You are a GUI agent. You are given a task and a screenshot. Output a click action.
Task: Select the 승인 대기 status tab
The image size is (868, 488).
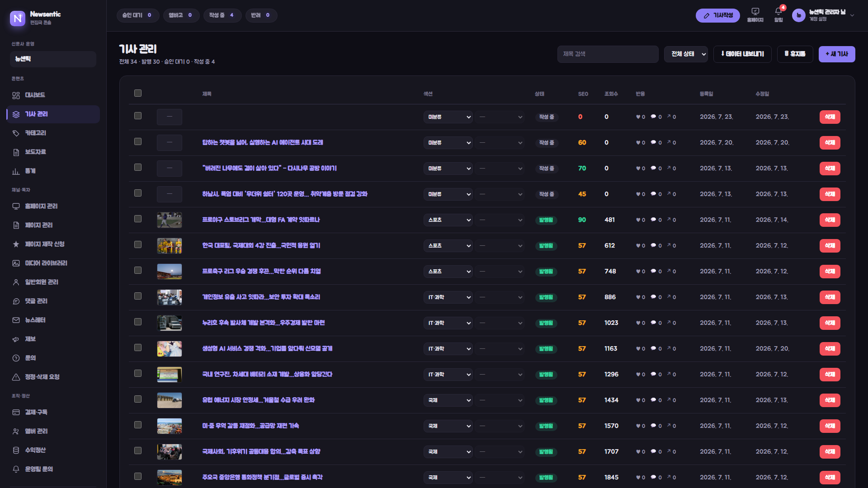point(137,15)
